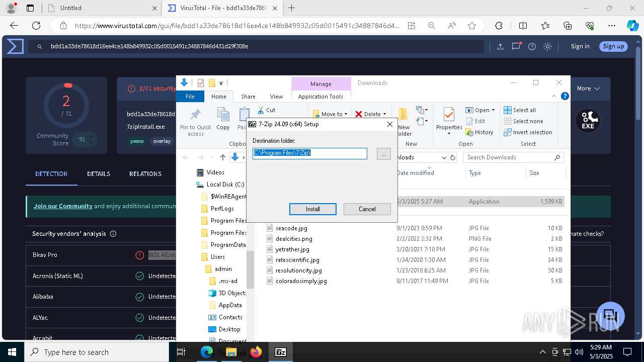Click Join our Community link
Screen dimensions: 644x362
point(63,206)
